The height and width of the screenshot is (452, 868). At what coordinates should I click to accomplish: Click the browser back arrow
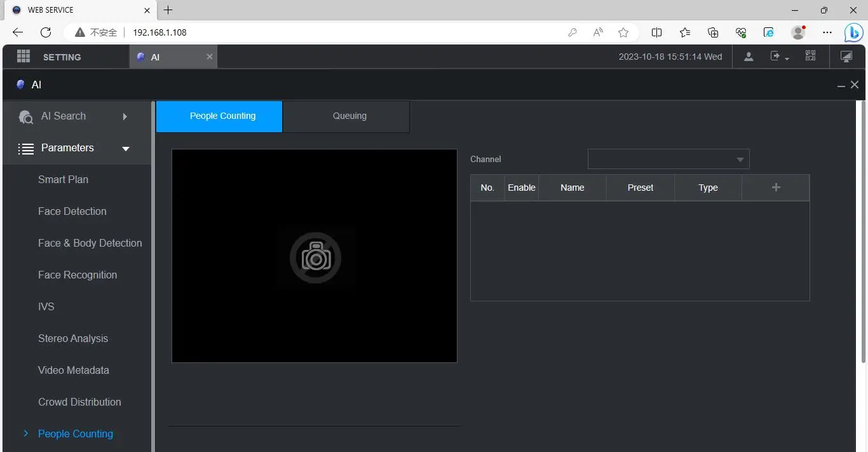[x=18, y=32]
